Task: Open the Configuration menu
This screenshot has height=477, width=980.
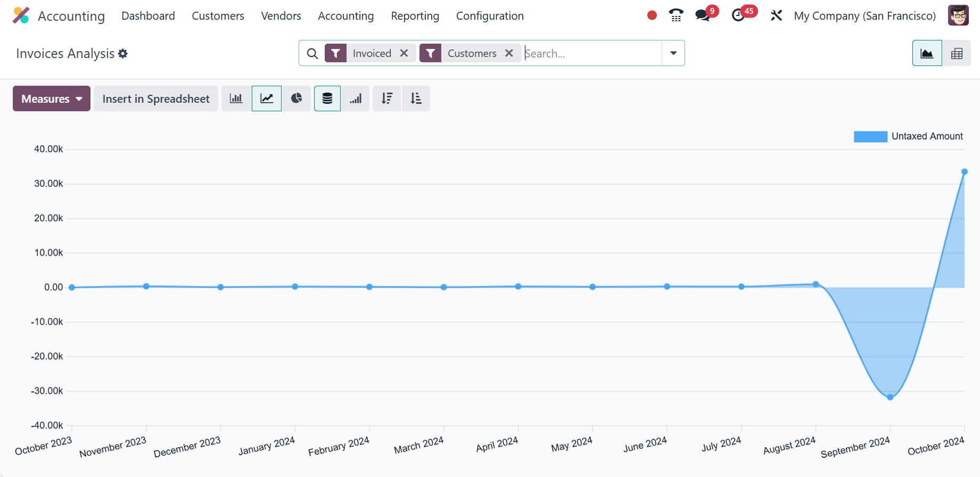Action: pyautogui.click(x=490, y=15)
